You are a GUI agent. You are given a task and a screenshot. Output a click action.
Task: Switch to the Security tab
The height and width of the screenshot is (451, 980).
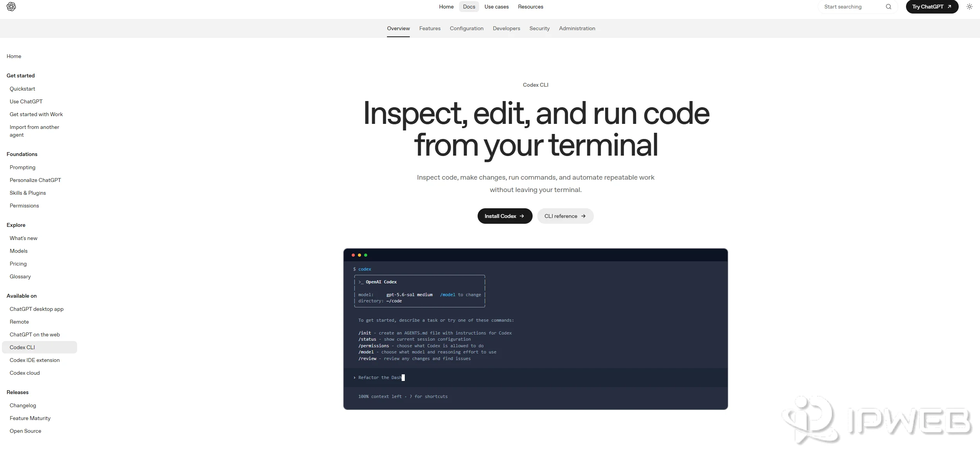pyautogui.click(x=539, y=28)
